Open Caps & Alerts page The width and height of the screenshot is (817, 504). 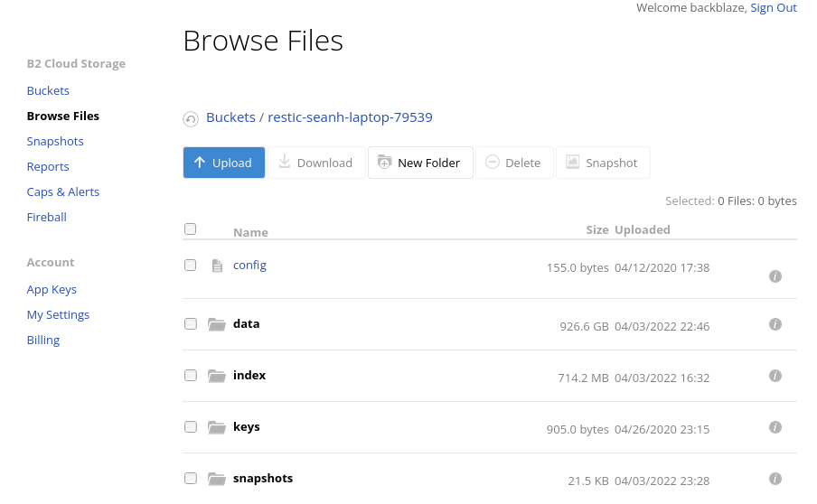pos(63,192)
